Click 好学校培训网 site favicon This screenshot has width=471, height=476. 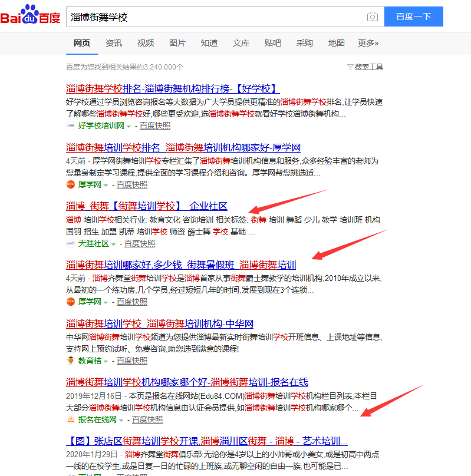(x=71, y=125)
